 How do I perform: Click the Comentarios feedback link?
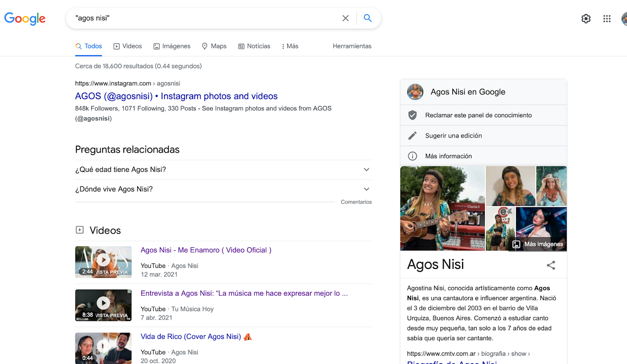point(356,202)
